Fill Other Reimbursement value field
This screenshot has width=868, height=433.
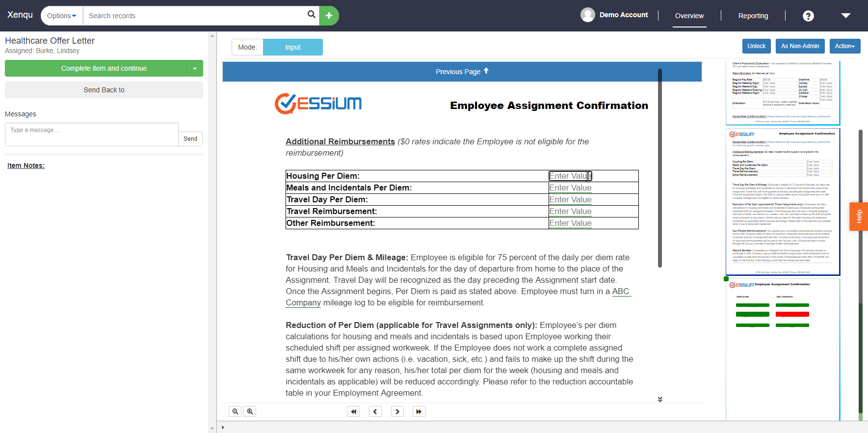coord(570,223)
